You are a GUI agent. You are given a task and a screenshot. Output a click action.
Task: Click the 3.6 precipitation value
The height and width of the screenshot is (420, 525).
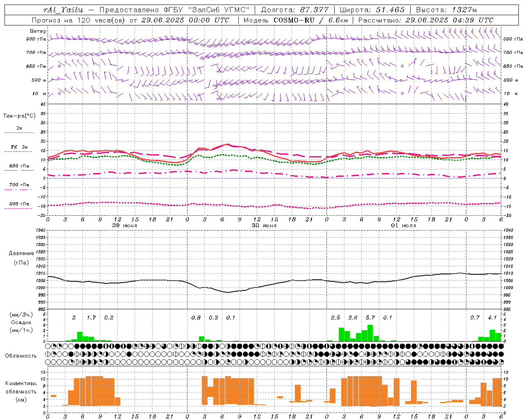[353, 317]
